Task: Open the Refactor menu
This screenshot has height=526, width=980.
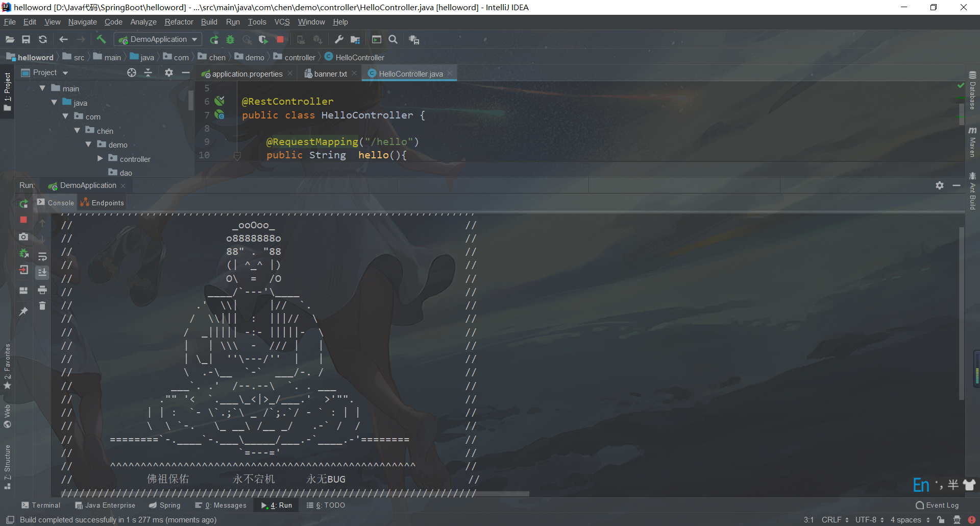Action: coord(179,22)
